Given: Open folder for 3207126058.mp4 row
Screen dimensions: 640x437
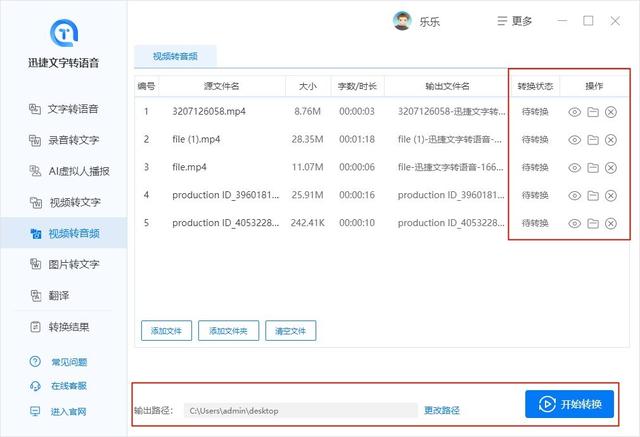Looking at the screenshot, I should (x=593, y=112).
